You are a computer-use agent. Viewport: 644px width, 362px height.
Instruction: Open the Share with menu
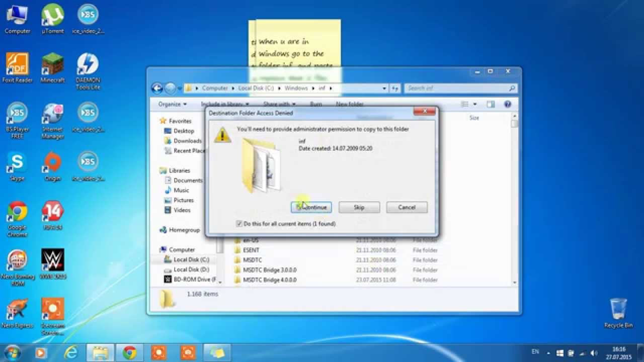[x=280, y=104]
